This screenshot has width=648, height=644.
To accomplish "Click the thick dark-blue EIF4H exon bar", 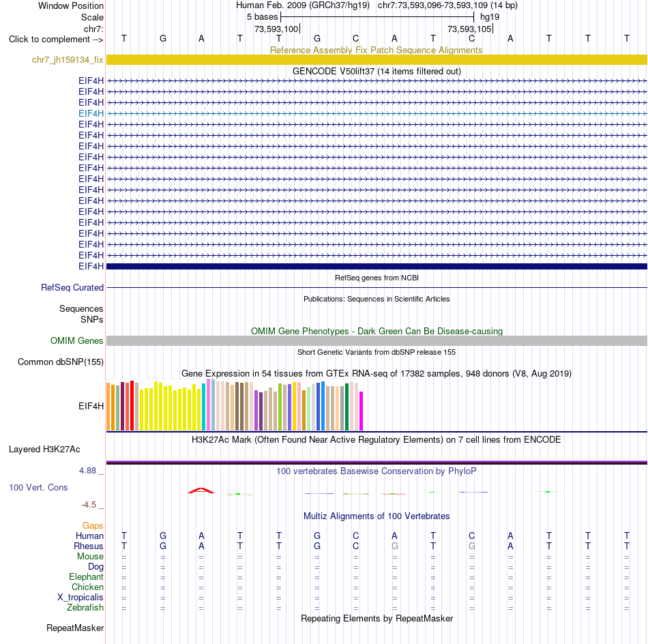I will coord(377,266).
